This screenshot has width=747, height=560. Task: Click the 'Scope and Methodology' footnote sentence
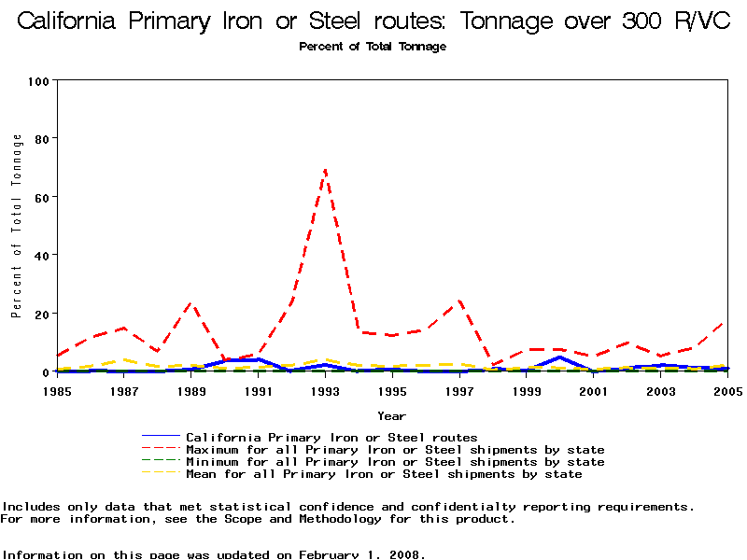[257, 519]
